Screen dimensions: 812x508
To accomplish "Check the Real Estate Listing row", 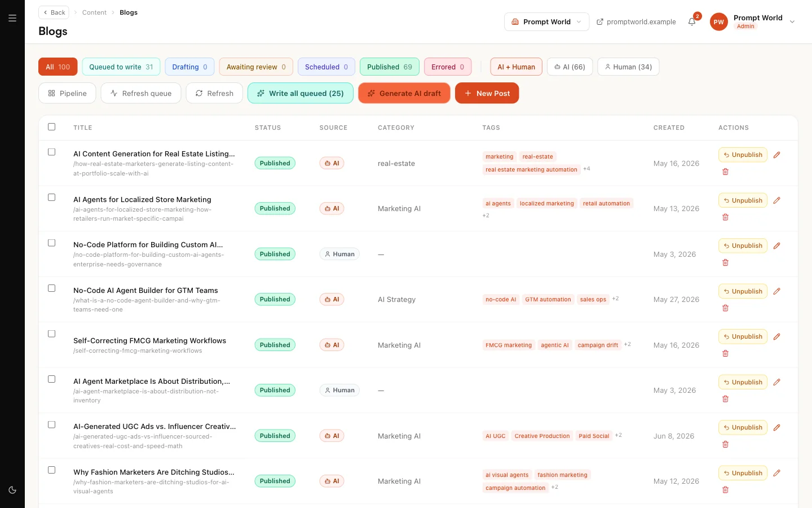I will (52, 152).
